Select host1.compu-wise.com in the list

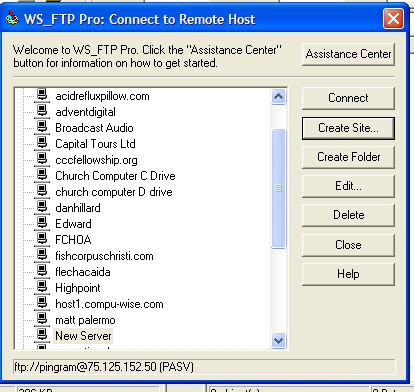tap(109, 304)
